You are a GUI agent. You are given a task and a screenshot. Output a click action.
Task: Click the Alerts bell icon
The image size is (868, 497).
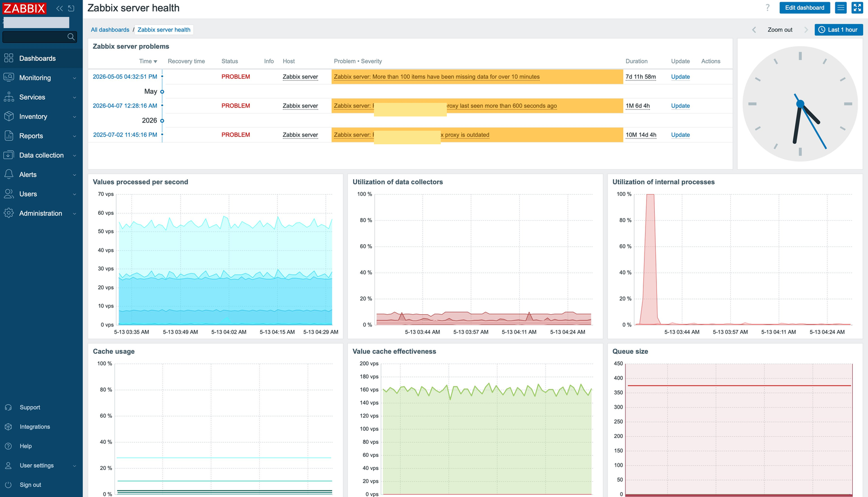pos(9,174)
